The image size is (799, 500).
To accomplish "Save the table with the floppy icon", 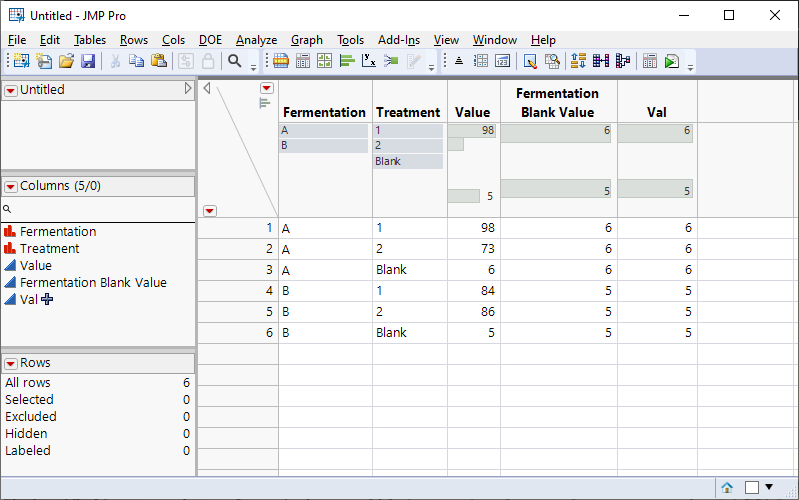I will point(88,61).
